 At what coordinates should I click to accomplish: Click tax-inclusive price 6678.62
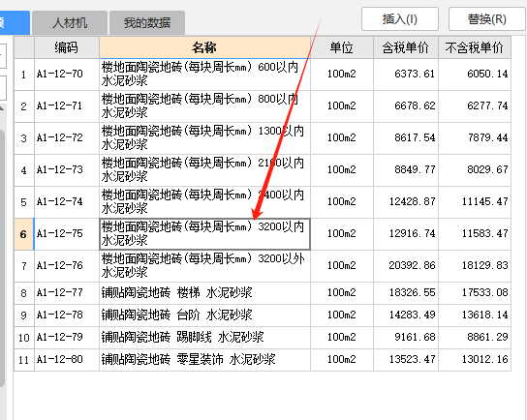(406, 106)
